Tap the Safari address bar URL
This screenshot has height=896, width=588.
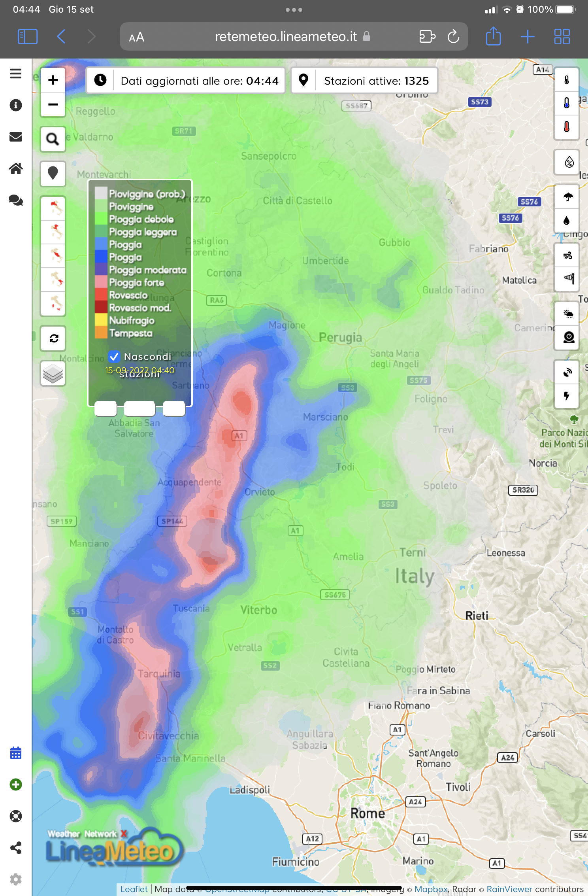pyautogui.click(x=286, y=37)
